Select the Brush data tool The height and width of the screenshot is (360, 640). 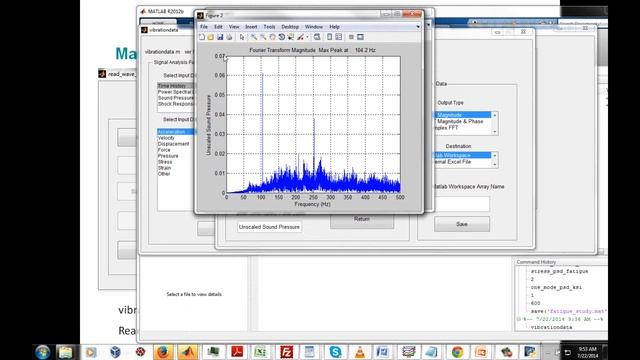point(300,37)
